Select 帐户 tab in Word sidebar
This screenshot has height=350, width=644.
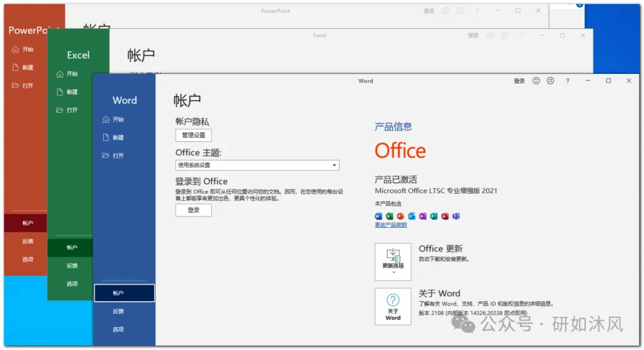125,293
